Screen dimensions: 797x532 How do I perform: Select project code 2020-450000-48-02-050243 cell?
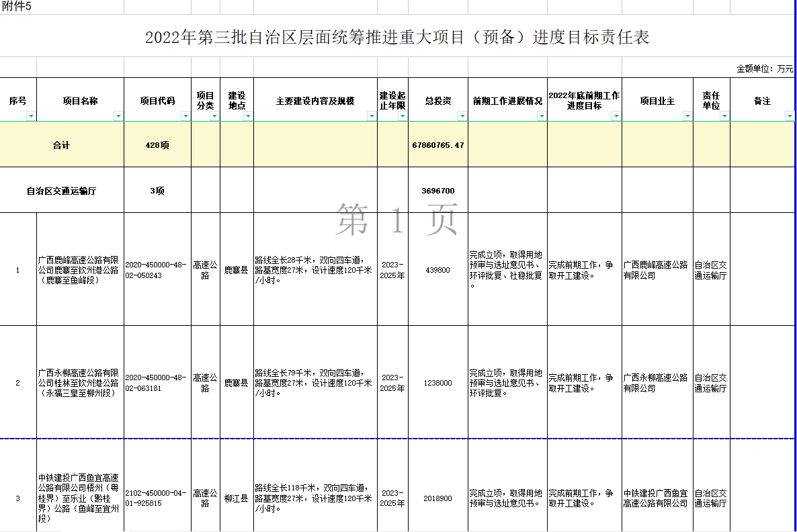tap(157, 269)
